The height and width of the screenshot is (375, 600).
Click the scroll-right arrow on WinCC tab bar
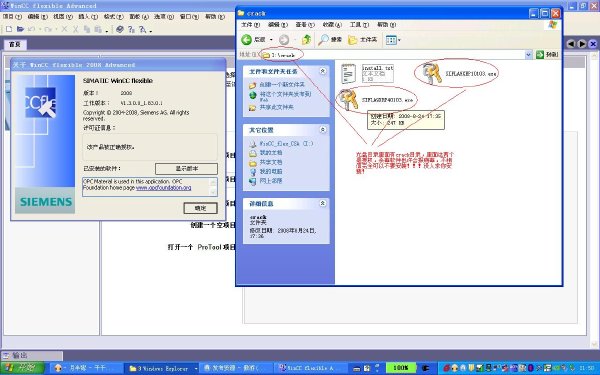point(582,44)
